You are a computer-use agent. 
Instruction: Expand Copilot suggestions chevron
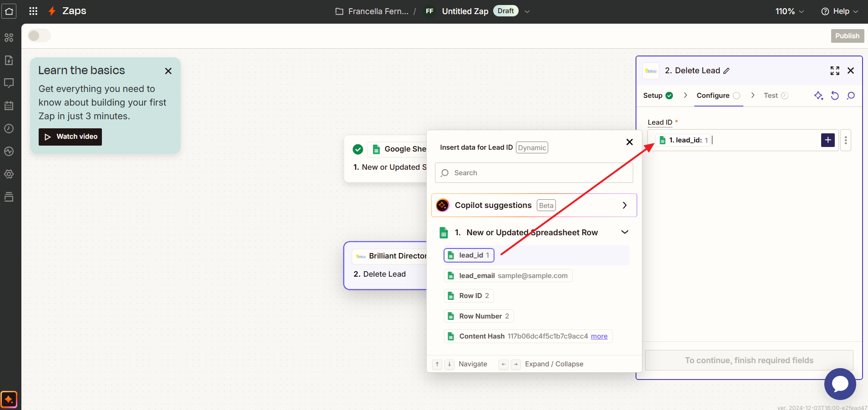coord(625,206)
